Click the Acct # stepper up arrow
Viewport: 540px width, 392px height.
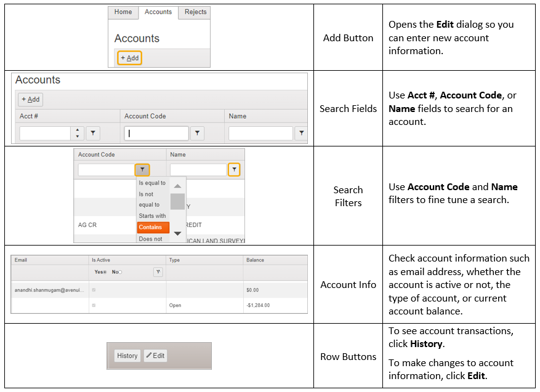pos(78,130)
